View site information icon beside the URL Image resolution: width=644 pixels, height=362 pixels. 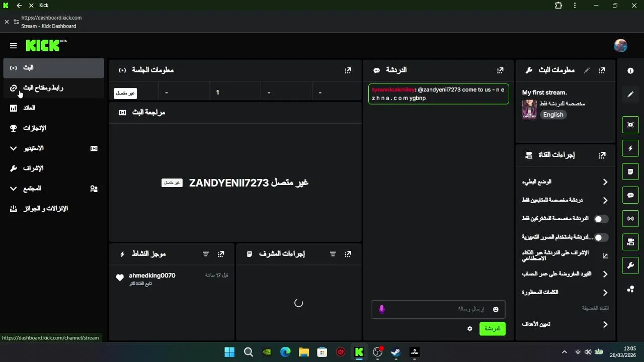pos(17,22)
